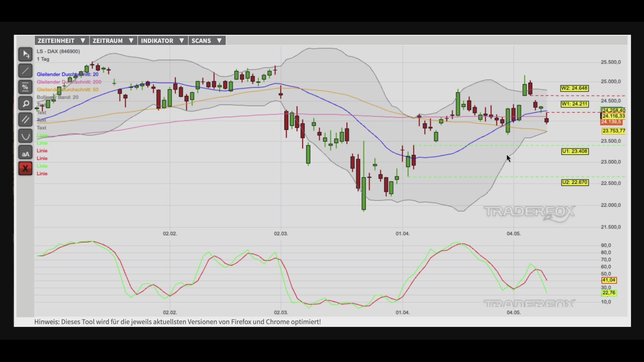The width and height of the screenshot is (644, 362).
Task: Click the Gleitender Durchschnitt: 200 legend entry
Action: click(69, 82)
